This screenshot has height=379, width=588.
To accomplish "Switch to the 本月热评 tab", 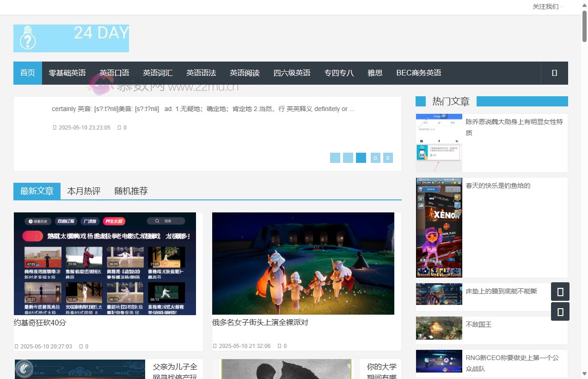I will [84, 191].
